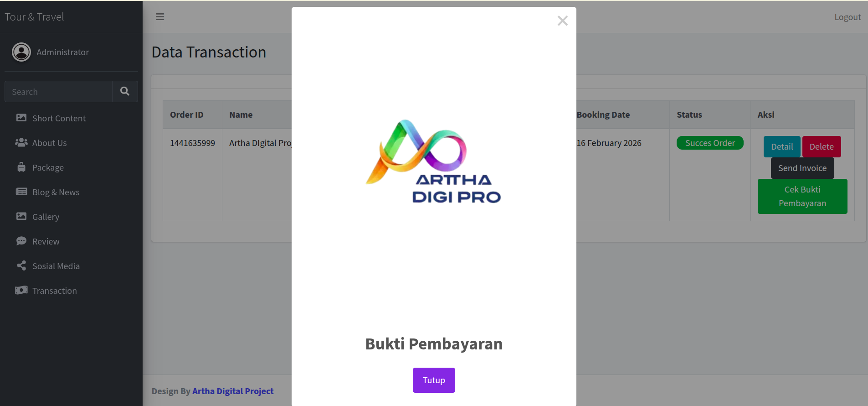
Task: Click the Administrator avatar icon
Action: click(x=21, y=52)
